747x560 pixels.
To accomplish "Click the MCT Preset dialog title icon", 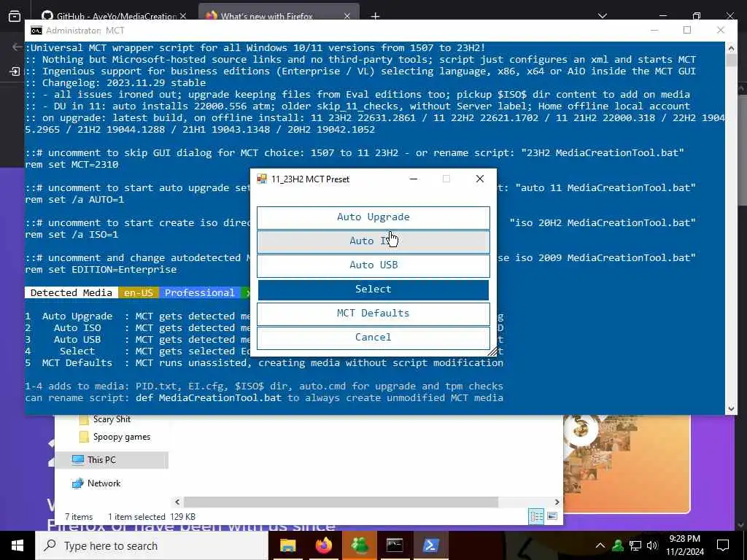I will (262, 179).
